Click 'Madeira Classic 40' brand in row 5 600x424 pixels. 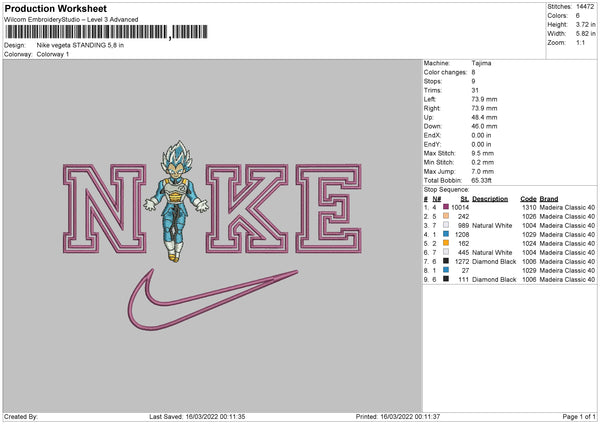[567, 243]
